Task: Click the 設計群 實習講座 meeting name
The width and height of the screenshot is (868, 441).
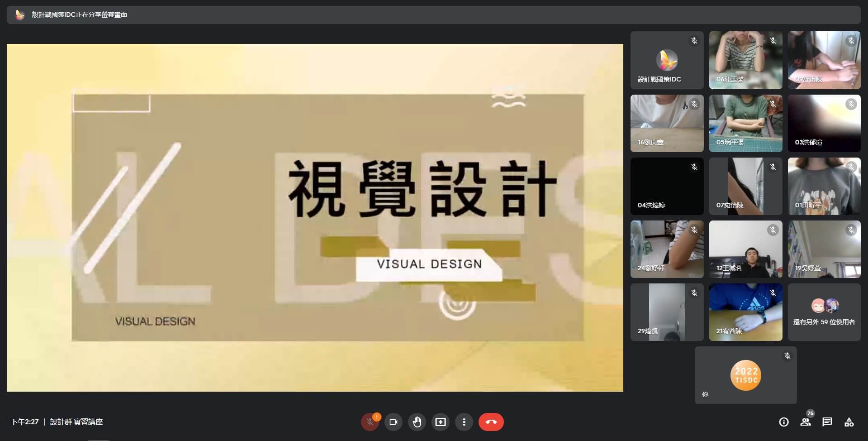Action: pyautogui.click(x=76, y=422)
